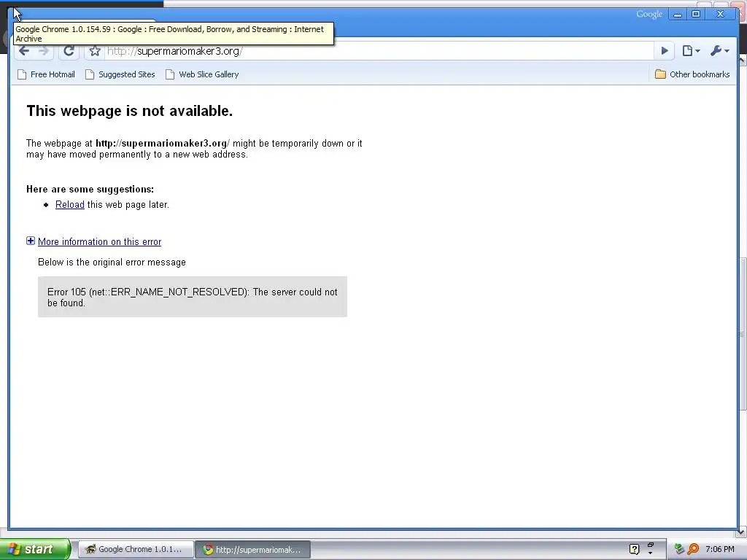Close the Chrome window

point(721,15)
